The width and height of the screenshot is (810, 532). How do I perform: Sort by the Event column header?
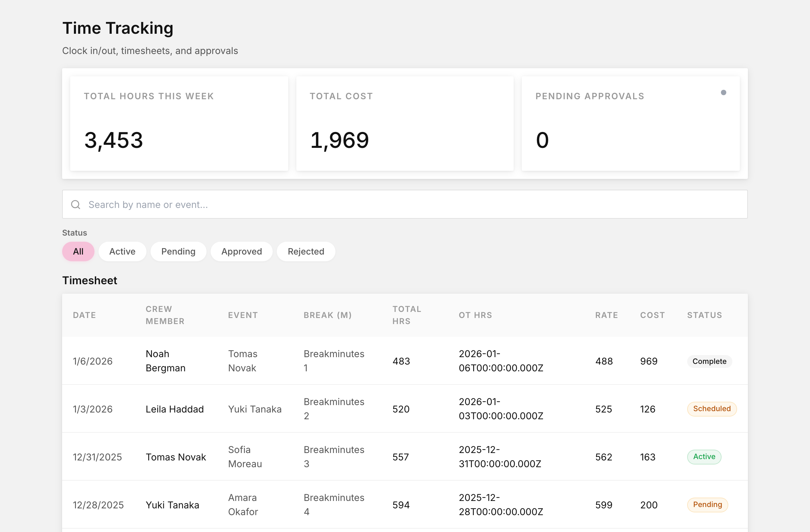point(243,315)
